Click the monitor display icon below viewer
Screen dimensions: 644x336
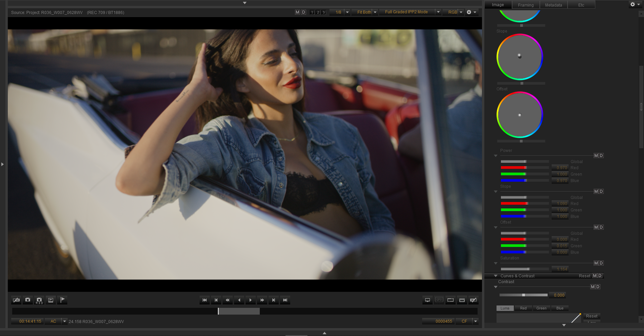click(x=428, y=300)
